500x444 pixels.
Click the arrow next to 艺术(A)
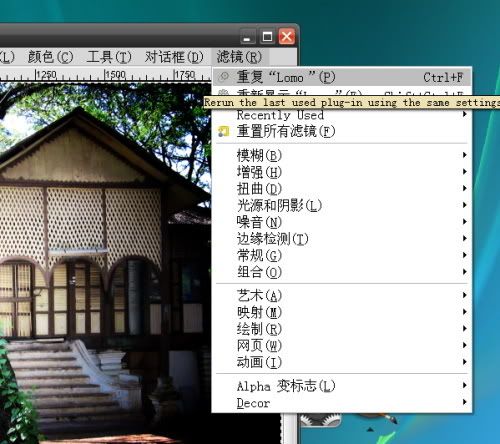pos(465,295)
